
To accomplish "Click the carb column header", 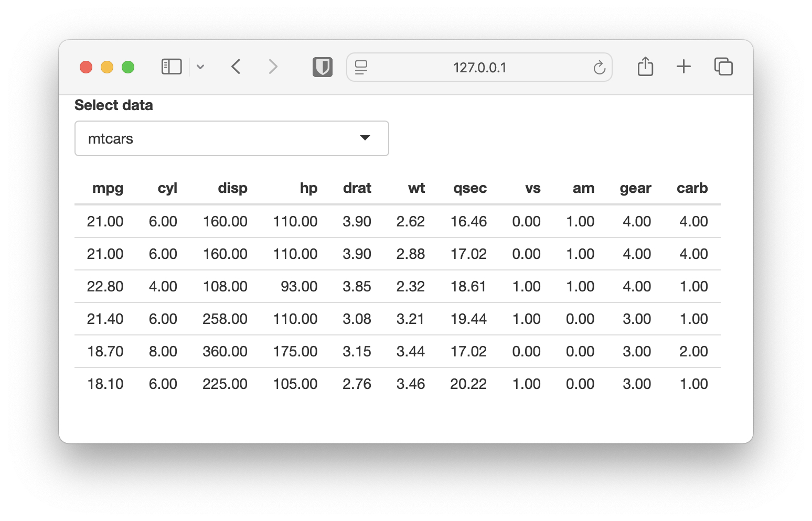I will (692, 188).
